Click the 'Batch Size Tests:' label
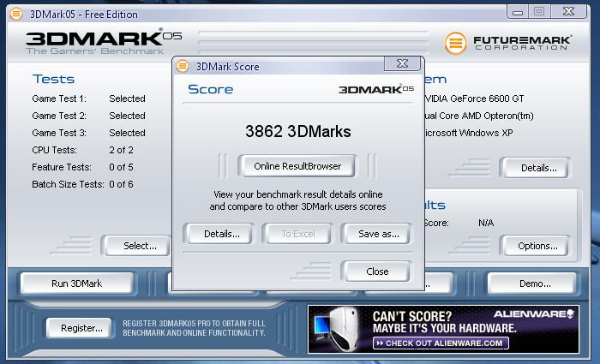Image resolution: width=600 pixels, height=364 pixels. coord(68,184)
